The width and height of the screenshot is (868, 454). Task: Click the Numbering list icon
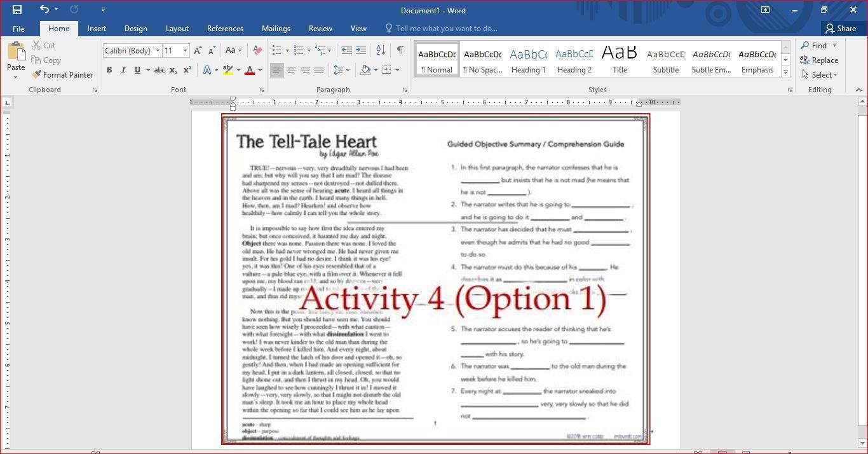(298, 50)
